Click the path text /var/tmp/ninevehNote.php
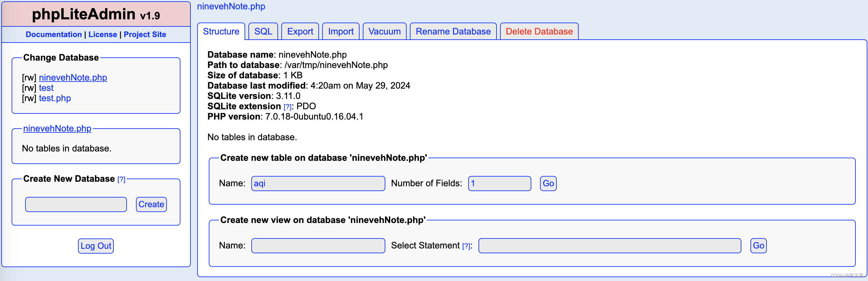The image size is (868, 281). (x=336, y=65)
